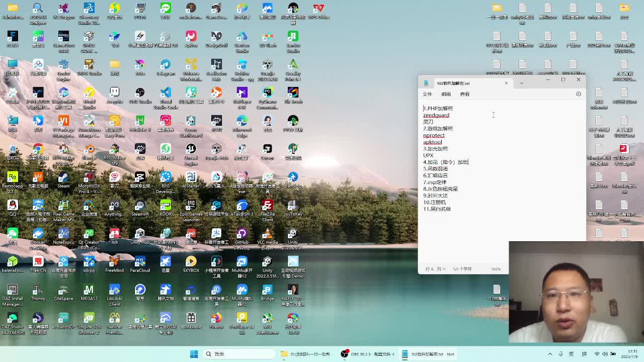Select the Microsoft Edge desktop icon

click(x=242, y=126)
